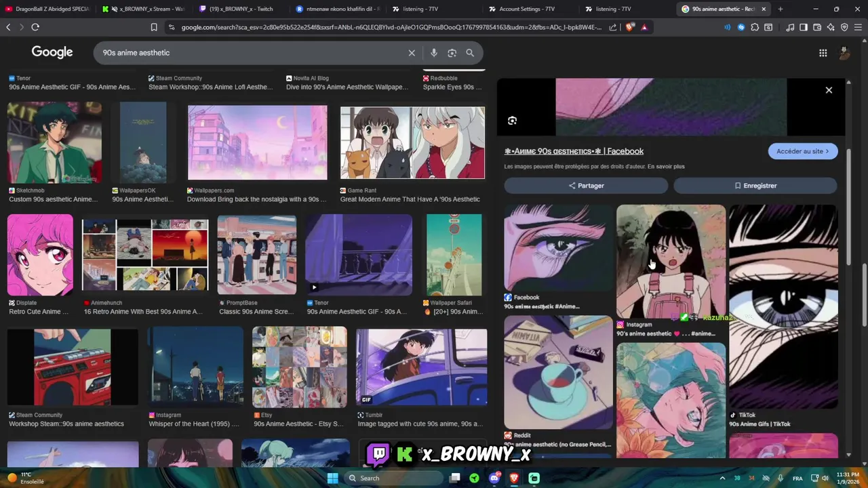Close the image preview side panel

[829, 90]
